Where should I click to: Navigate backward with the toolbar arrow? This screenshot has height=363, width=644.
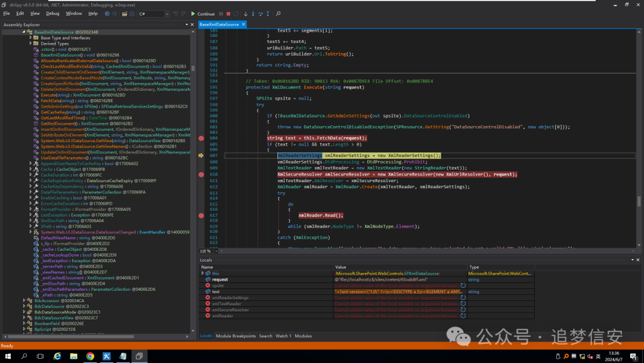[107, 14]
